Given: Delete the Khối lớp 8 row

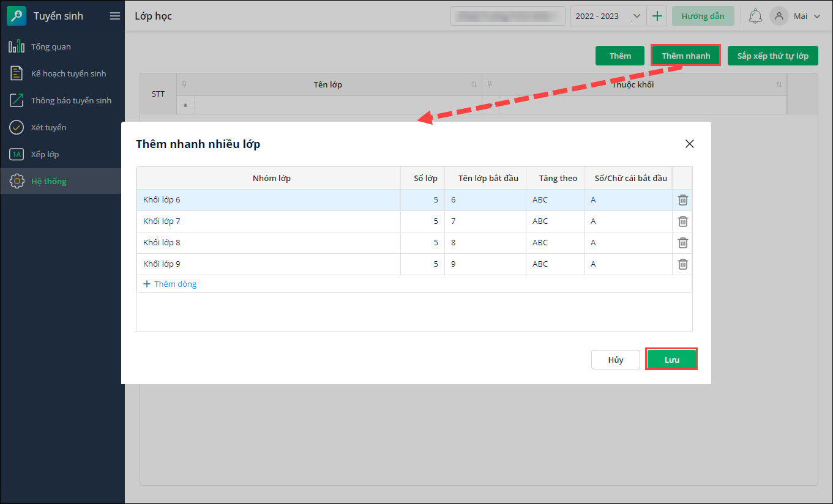Looking at the screenshot, I should point(682,243).
